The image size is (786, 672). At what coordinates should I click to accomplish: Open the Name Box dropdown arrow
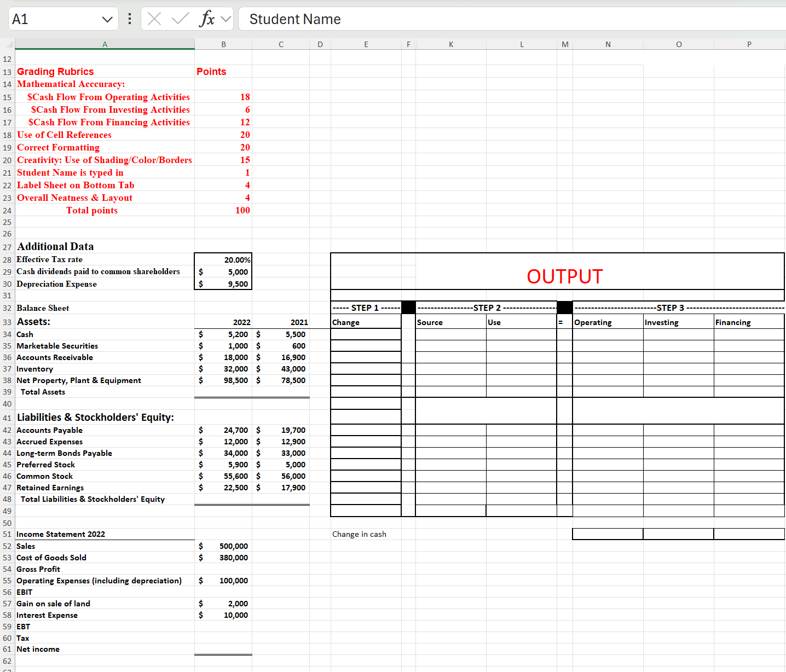[x=107, y=20]
